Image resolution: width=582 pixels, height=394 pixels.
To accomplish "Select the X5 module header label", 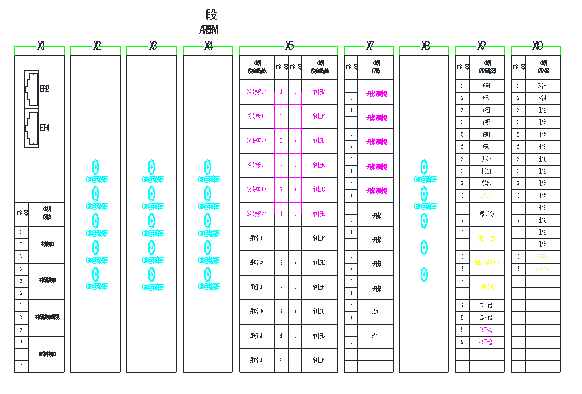I will pos(290,46).
